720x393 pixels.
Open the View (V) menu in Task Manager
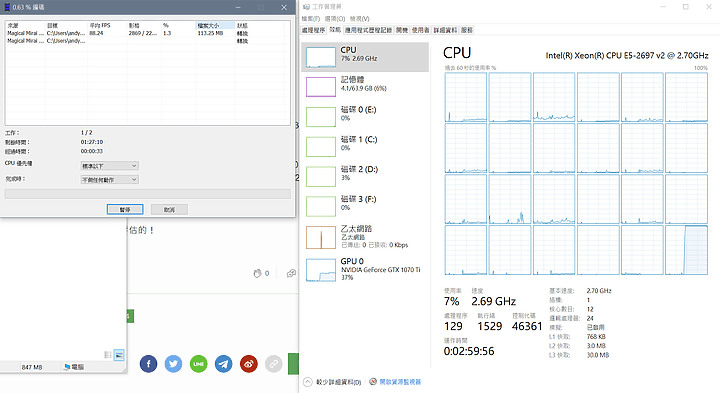[359, 19]
